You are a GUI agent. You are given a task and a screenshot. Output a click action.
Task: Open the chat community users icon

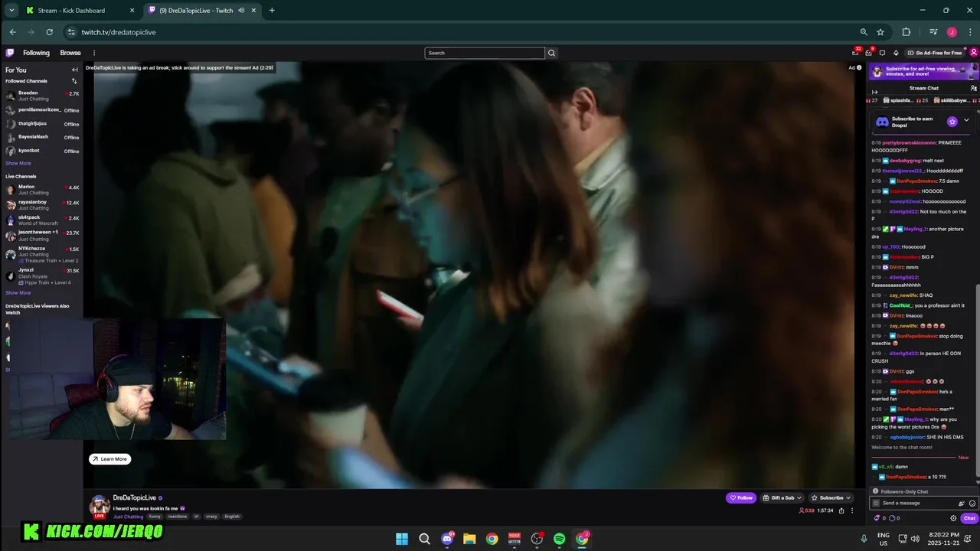point(973,88)
